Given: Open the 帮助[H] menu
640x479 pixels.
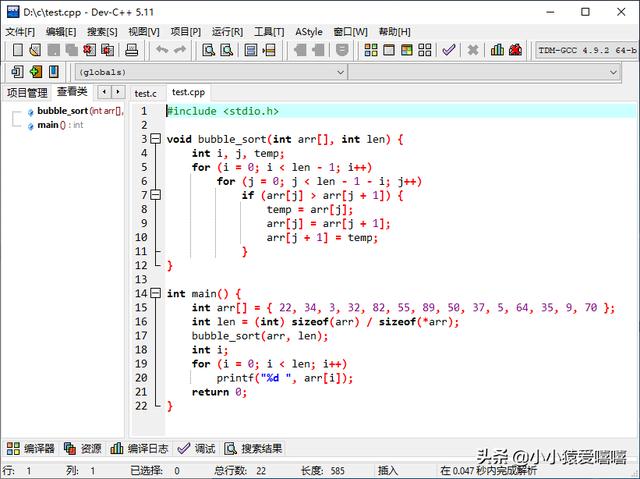Looking at the screenshot, I should click(x=394, y=31).
